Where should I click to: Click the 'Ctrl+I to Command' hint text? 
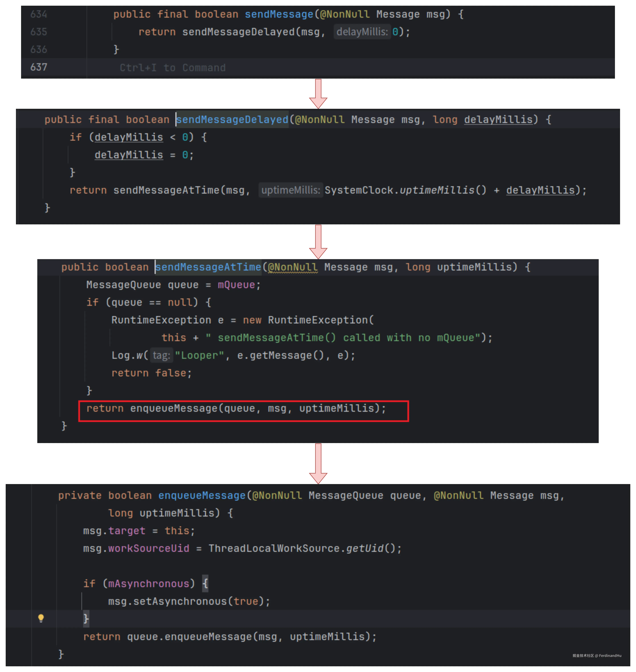coord(173,68)
